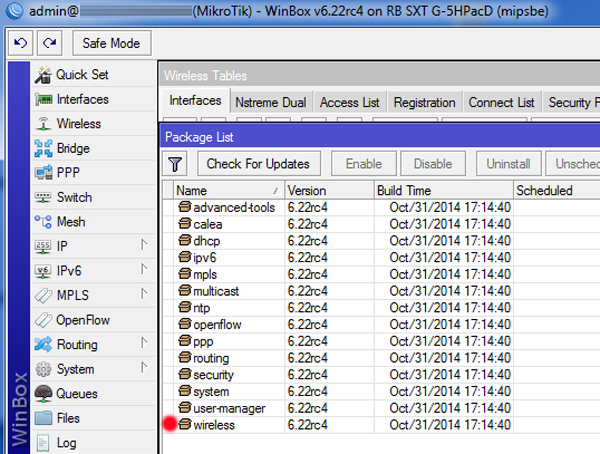Image resolution: width=600 pixels, height=454 pixels.
Task: Switch to the Nstreme Dual tab
Action: [271, 103]
